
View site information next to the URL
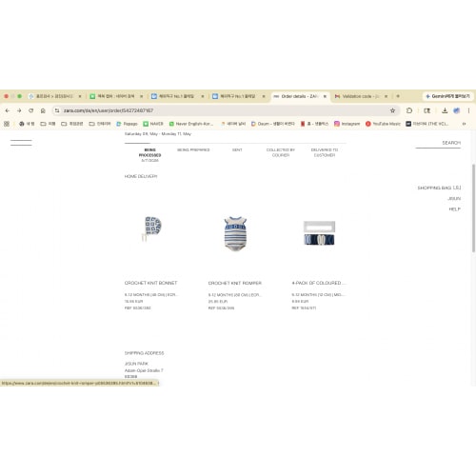coord(57,110)
